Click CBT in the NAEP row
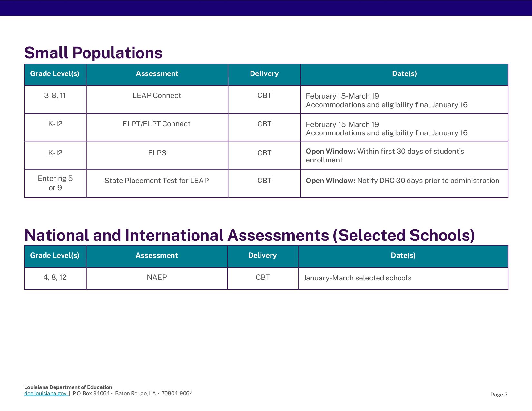Viewport: 532px width, 411px height. [263, 278]
